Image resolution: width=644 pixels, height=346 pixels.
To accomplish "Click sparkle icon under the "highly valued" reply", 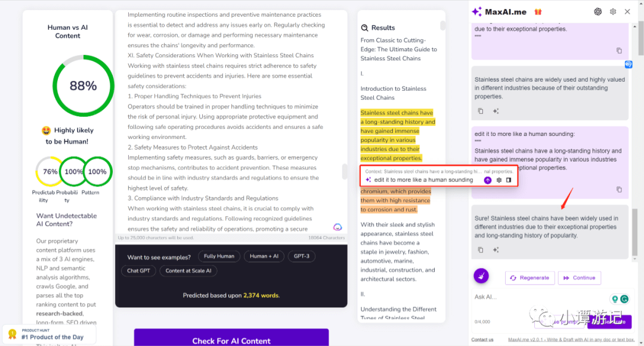I will pos(496,111).
